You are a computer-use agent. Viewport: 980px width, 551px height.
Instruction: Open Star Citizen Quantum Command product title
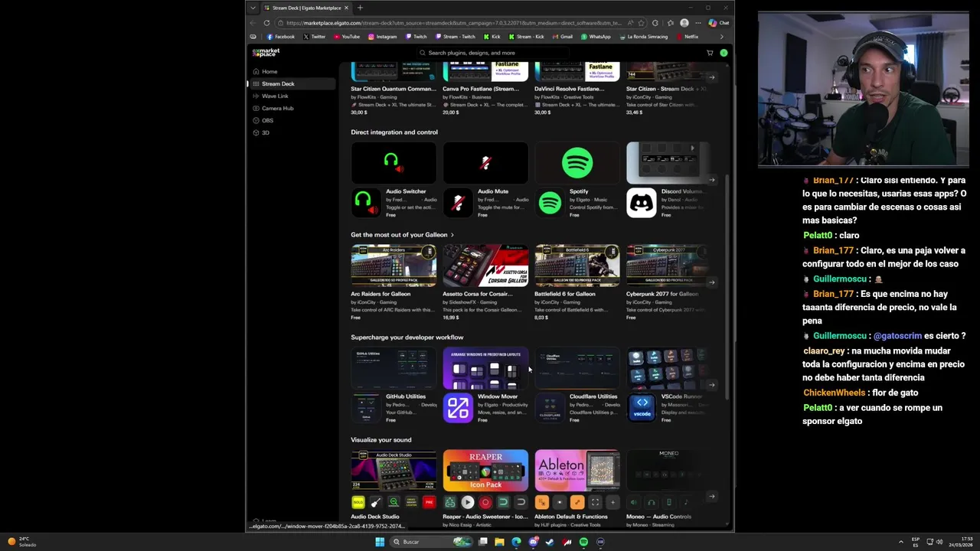click(x=394, y=89)
